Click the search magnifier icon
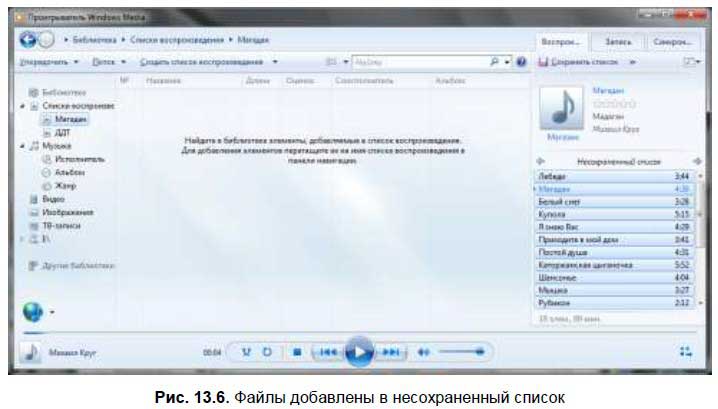The width and height of the screenshot is (718, 409). click(495, 61)
